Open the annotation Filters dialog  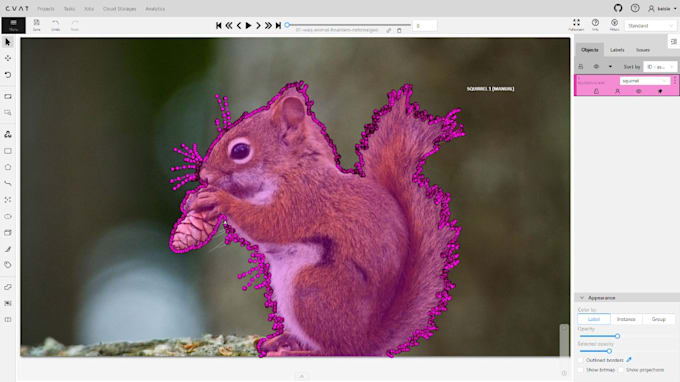pyautogui.click(x=615, y=25)
